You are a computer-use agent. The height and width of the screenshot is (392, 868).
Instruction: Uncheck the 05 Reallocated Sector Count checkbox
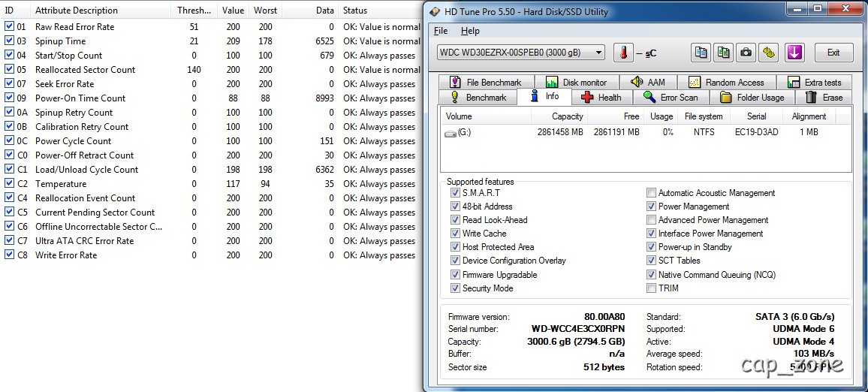[x=9, y=69]
